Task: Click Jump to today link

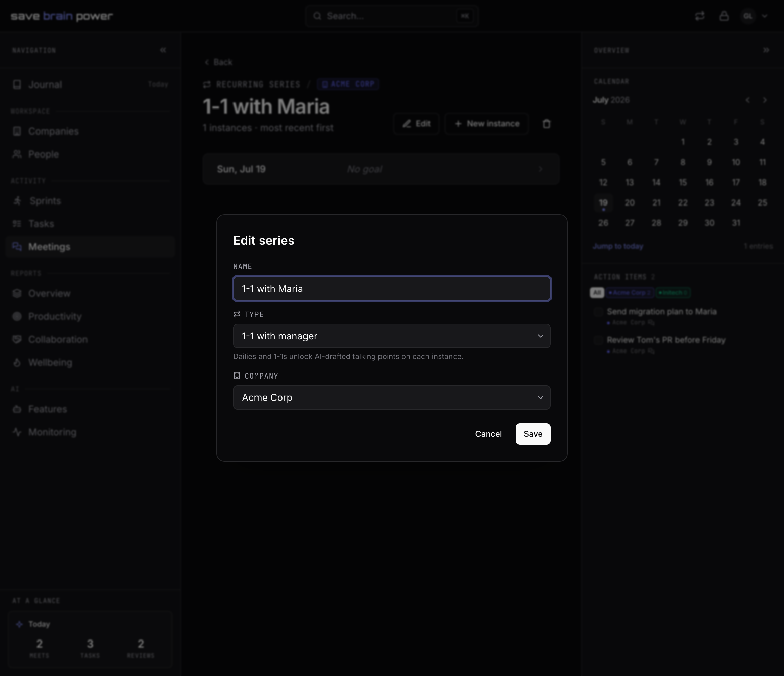Action: click(618, 246)
